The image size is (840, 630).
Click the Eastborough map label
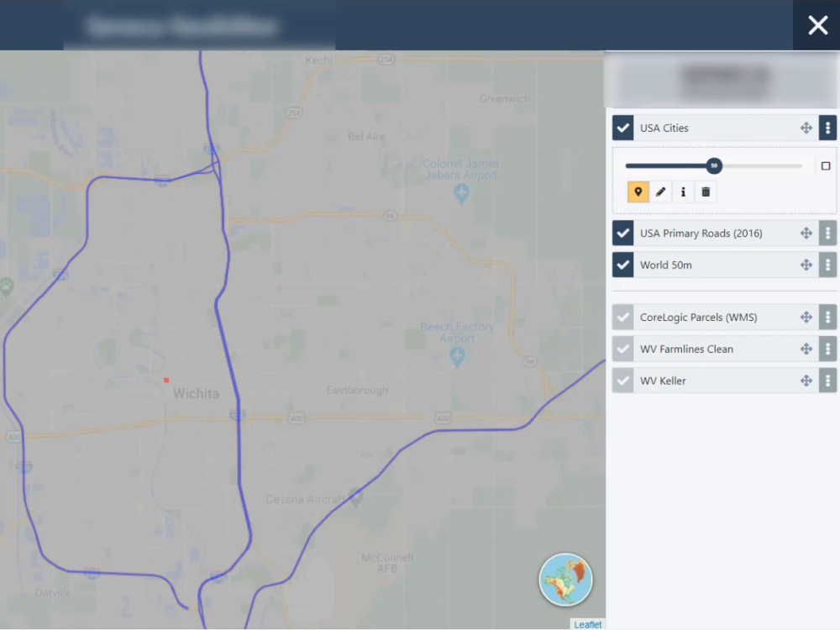(357, 391)
